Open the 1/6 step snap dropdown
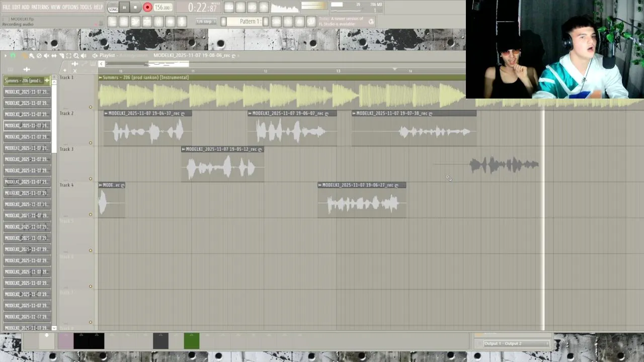Viewport: 644px width, 362px height. (x=206, y=22)
